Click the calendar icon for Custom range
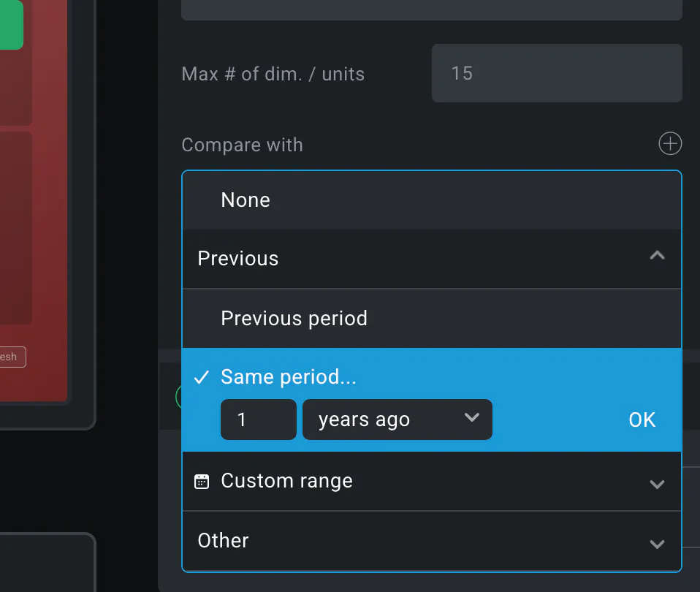 pos(202,481)
